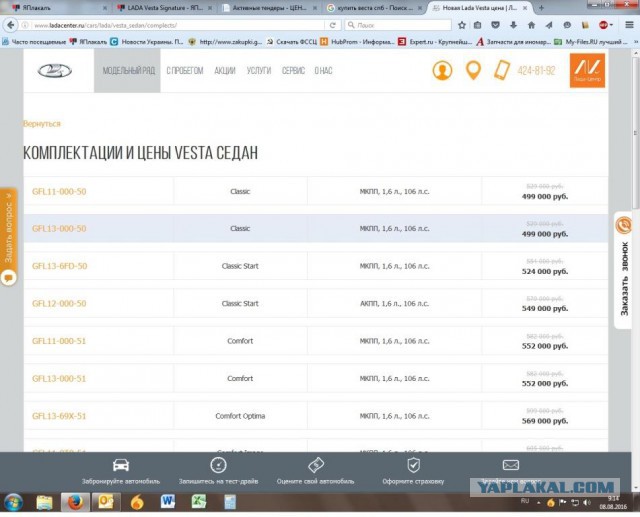Open the СЕРВИС menu item

click(293, 71)
